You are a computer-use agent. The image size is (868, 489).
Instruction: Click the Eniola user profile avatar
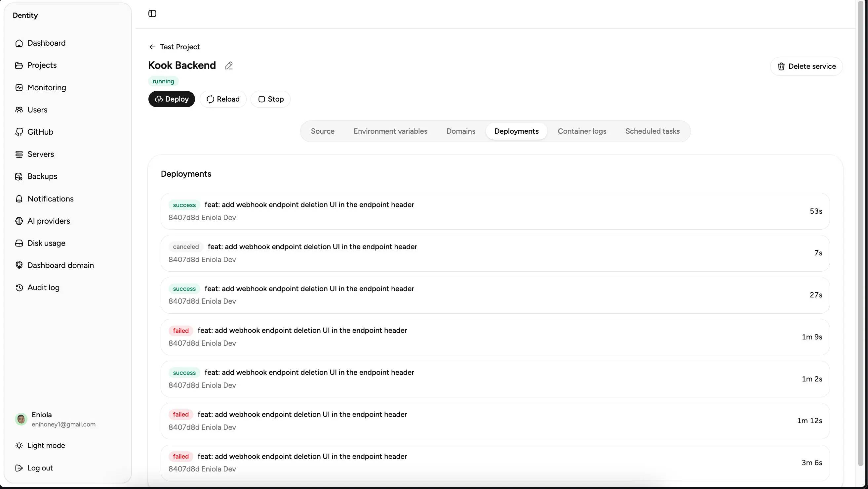pyautogui.click(x=21, y=419)
